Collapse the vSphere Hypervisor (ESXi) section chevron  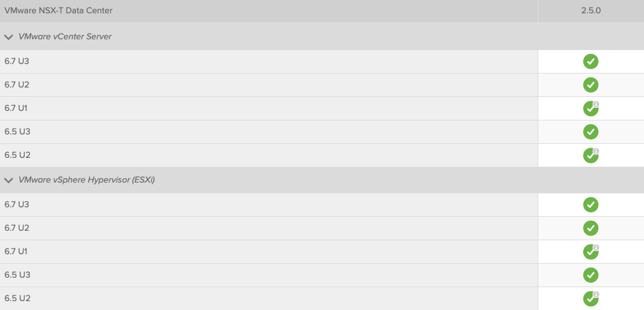[x=8, y=180]
